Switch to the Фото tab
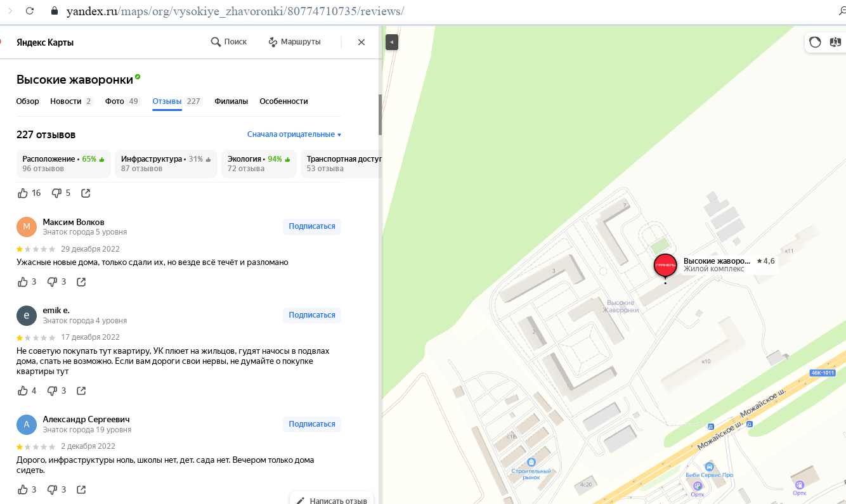 122,101
